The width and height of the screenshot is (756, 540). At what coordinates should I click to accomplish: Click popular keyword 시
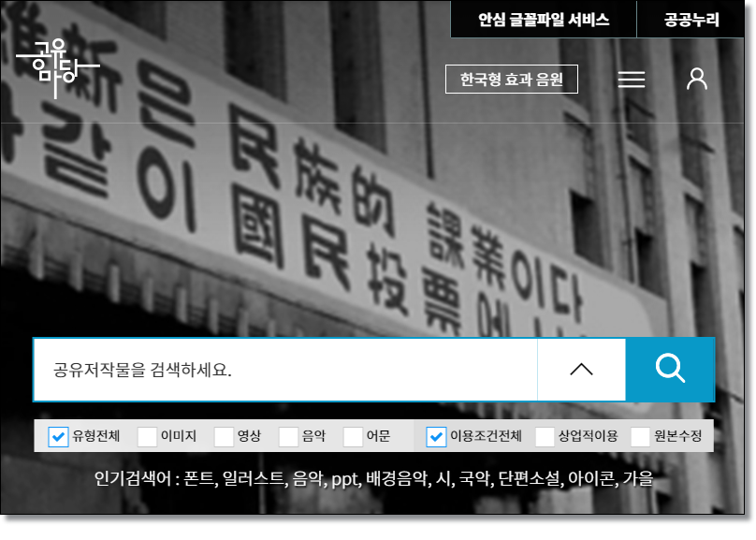click(443, 479)
